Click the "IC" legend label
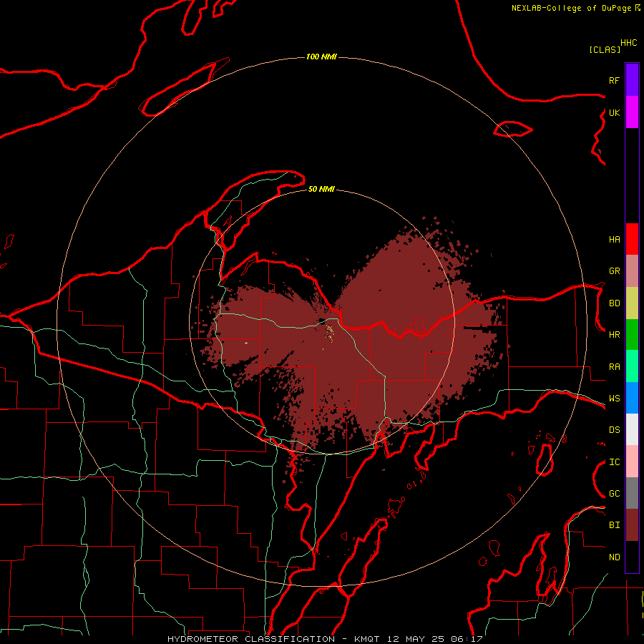Viewport: 644px width, 644px height. coord(614,462)
